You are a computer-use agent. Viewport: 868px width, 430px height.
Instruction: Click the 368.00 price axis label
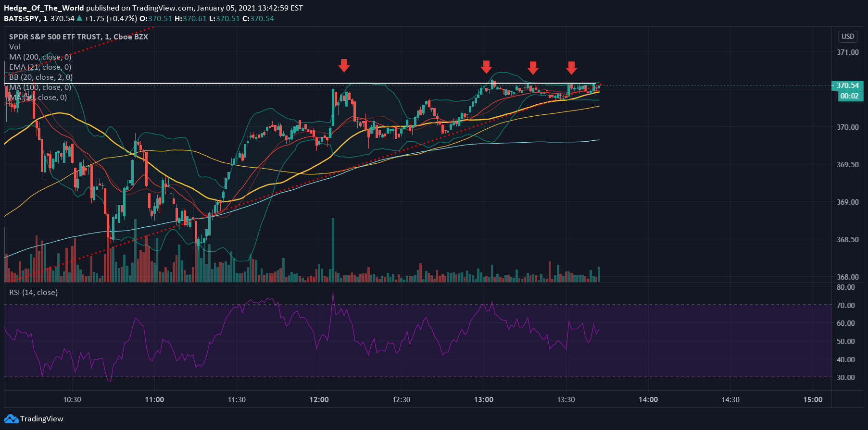pyautogui.click(x=847, y=277)
